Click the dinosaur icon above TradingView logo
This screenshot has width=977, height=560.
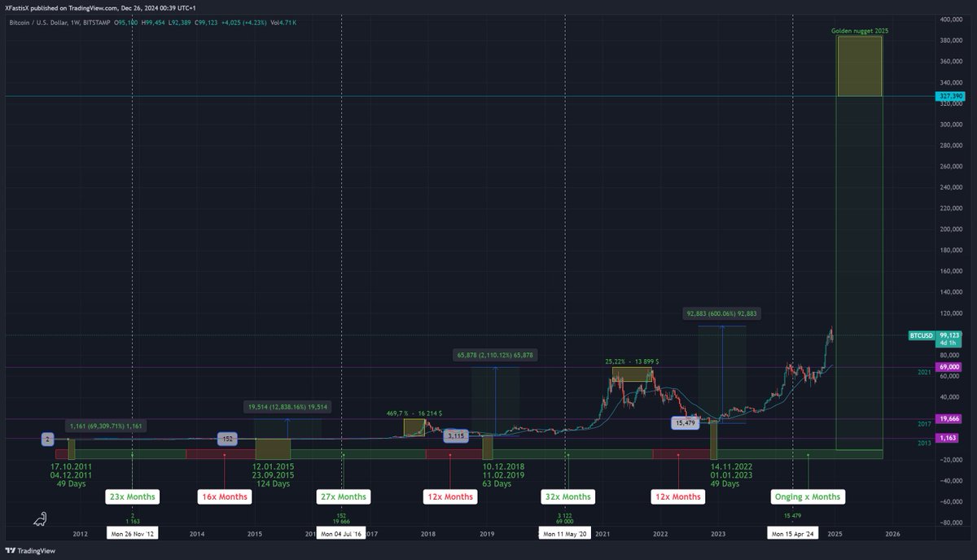click(40, 519)
